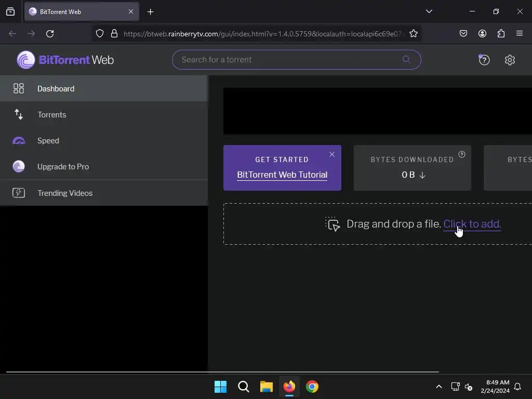
Task: Focus the Search for a torrent field
Action: click(x=297, y=60)
